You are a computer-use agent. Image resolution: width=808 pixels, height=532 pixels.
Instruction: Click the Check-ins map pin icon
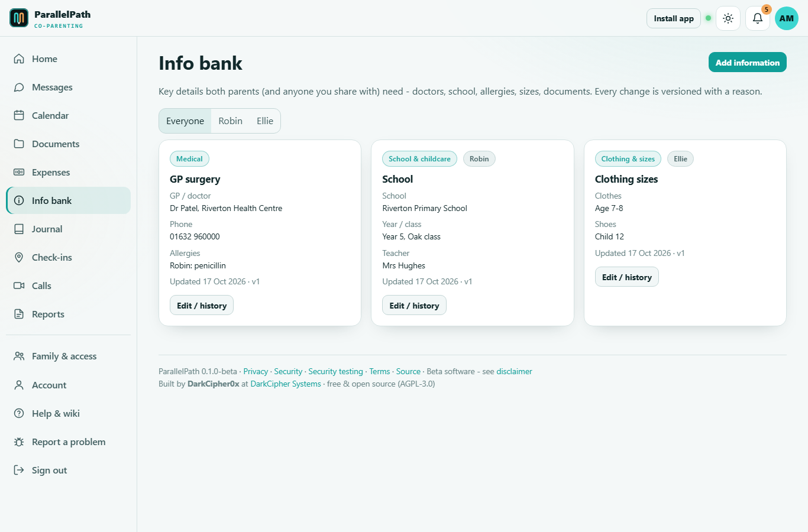19,257
